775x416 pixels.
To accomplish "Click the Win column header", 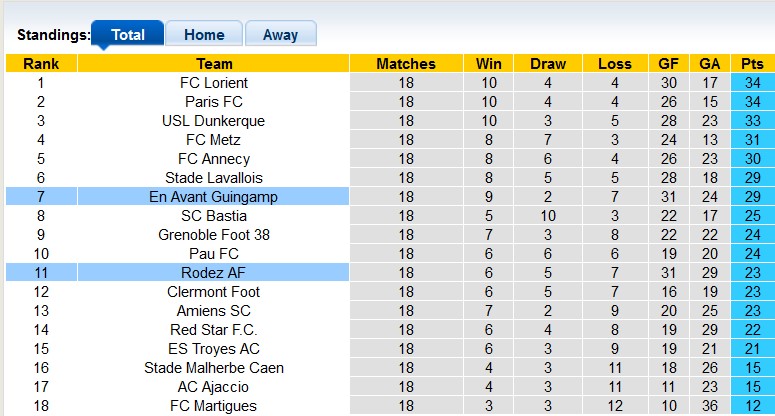I will pyautogui.click(x=489, y=64).
